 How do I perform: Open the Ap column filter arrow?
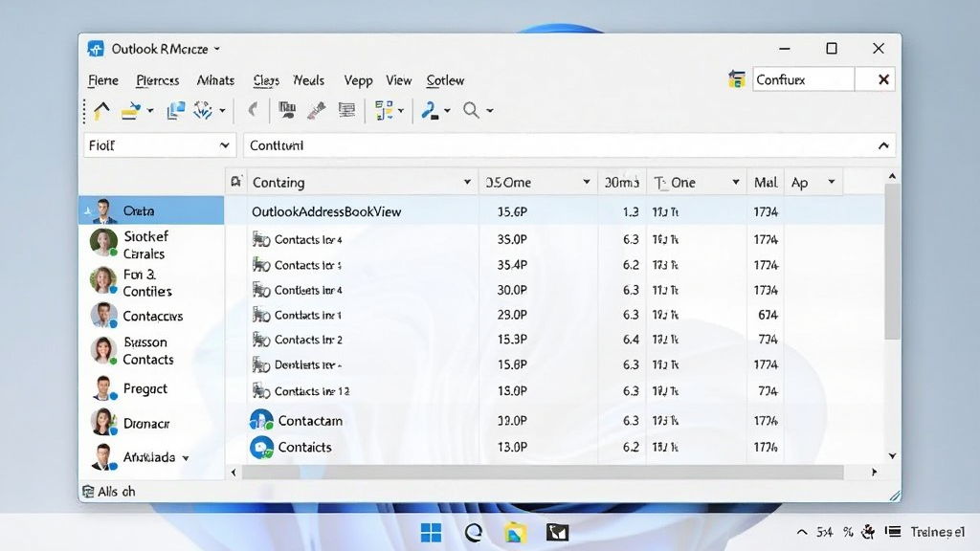832,182
